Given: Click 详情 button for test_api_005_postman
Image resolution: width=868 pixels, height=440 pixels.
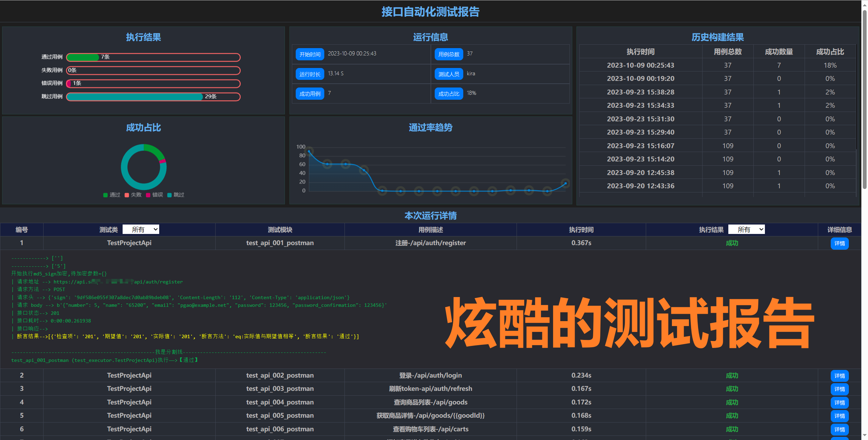Looking at the screenshot, I should click(839, 416).
